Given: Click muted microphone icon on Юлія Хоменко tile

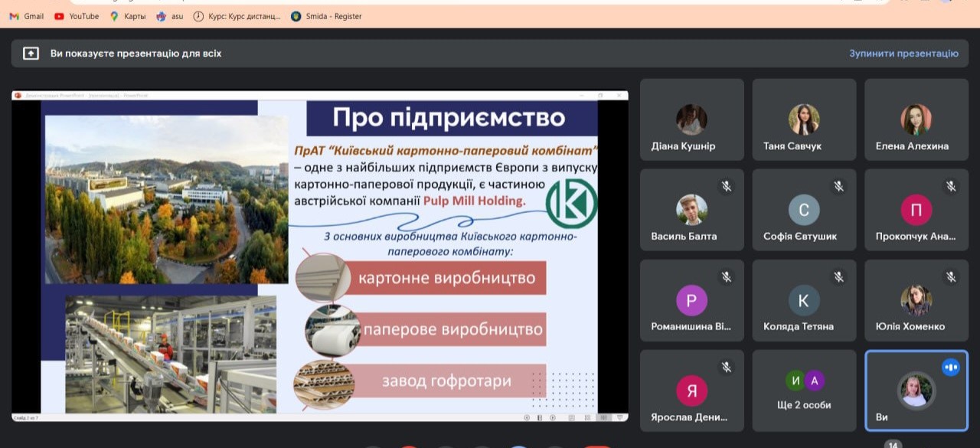Looking at the screenshot, I should click(950, 276).
